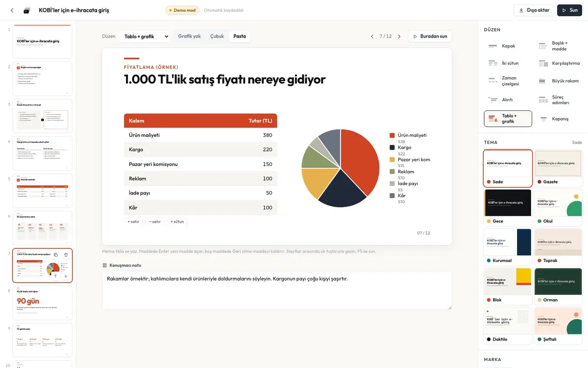Apply the Blok theme
This screenshot has width=588, height=368.
pos(508,286)
